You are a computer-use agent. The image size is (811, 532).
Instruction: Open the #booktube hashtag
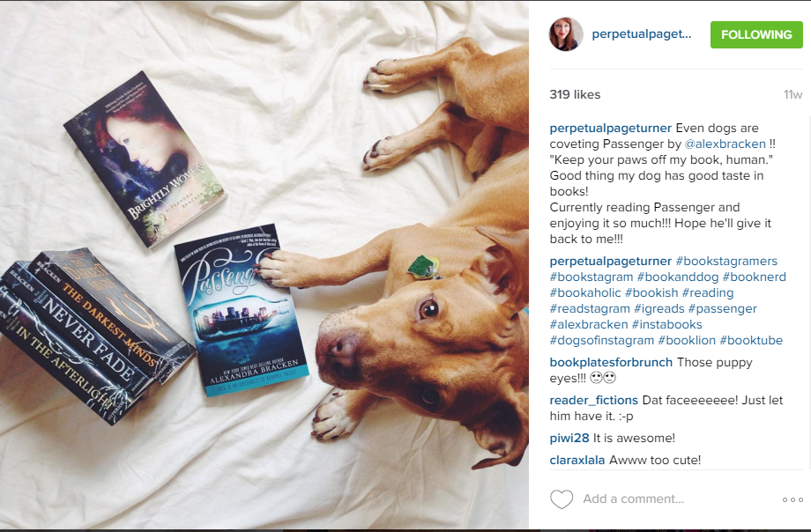click(x=751, y=340)
